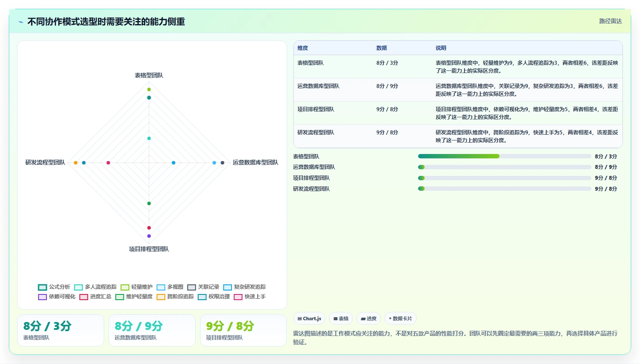Click the red 进度汇总 point on radar
Viewport: 640px width, 364px height.
149,228
